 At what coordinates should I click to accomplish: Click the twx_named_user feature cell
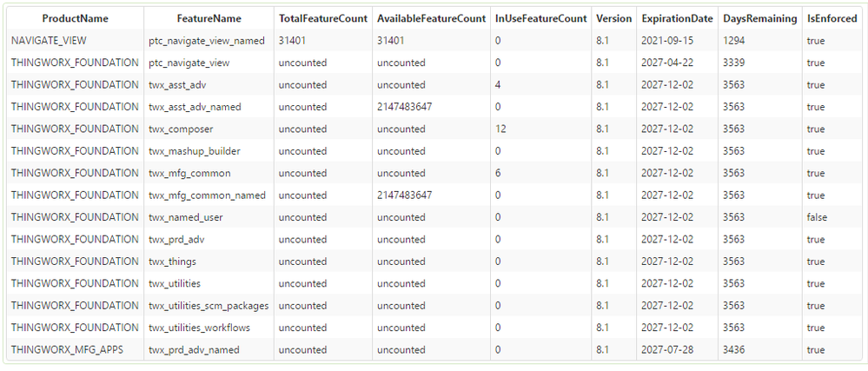point(186,217)
